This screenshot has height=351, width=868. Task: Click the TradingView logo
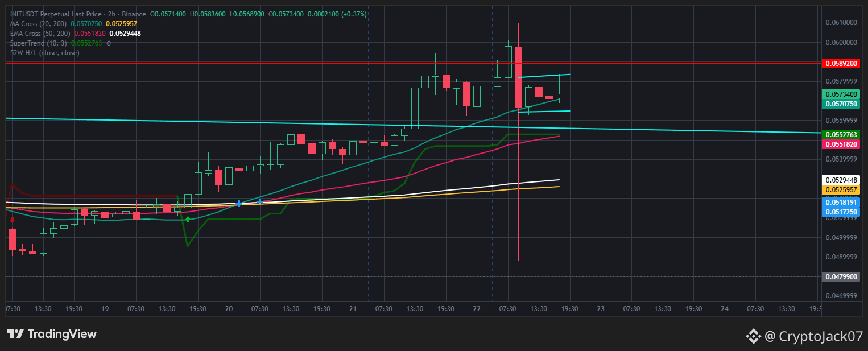click(51, 335)
